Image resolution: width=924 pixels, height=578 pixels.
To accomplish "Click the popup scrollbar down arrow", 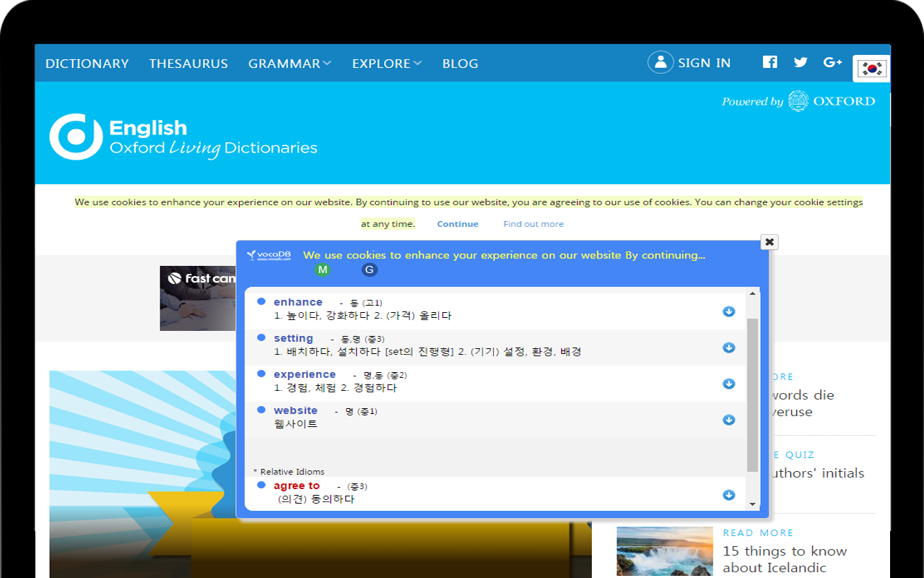I will coord(753,504).
